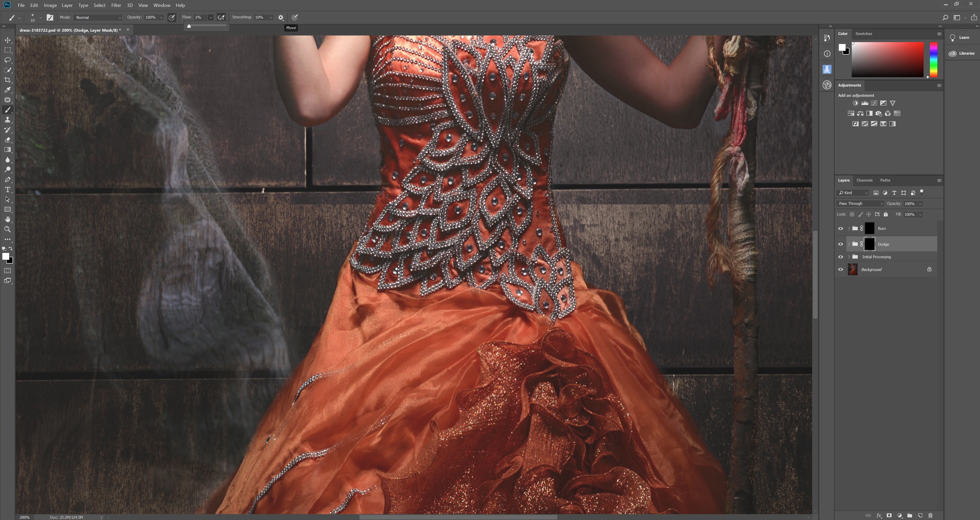Viewport: 980px width, 520px height.
Task: Switch to the Channels tab
Action: pyautogui.click(x=864, y=180)
